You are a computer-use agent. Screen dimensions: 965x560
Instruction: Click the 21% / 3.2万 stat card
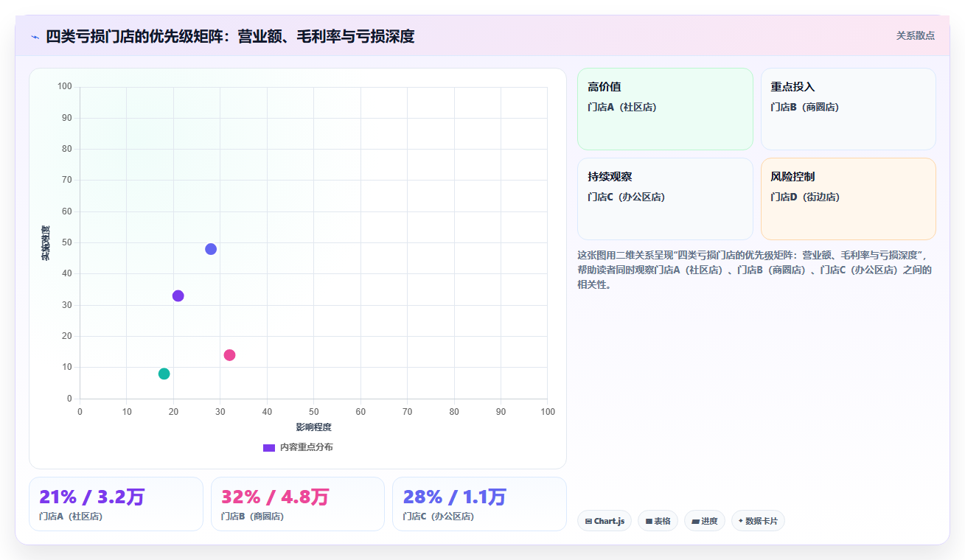[x=116, y=504]
